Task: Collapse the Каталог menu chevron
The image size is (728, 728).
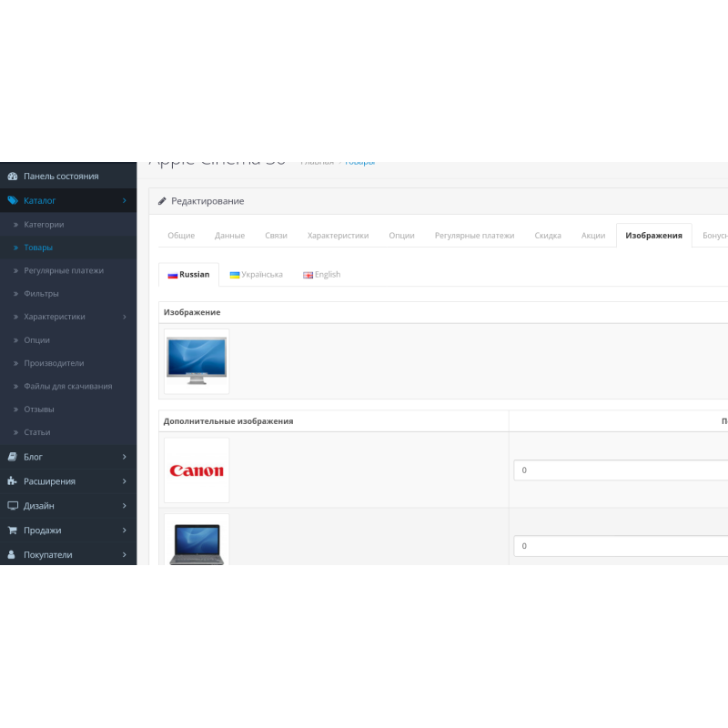Action: point(124,200)
